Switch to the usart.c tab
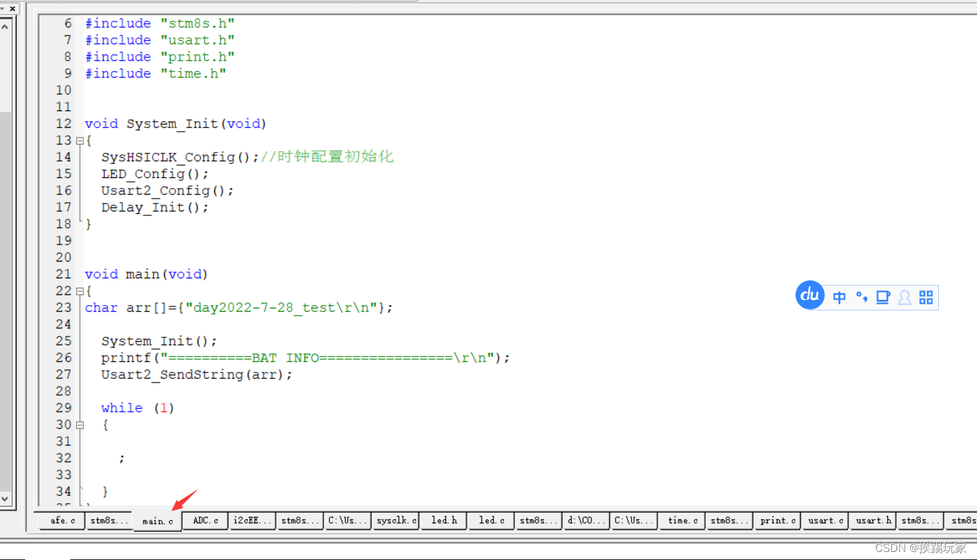Image resolution: width=977 pixels, height=560 pixels. coord(825,521)
